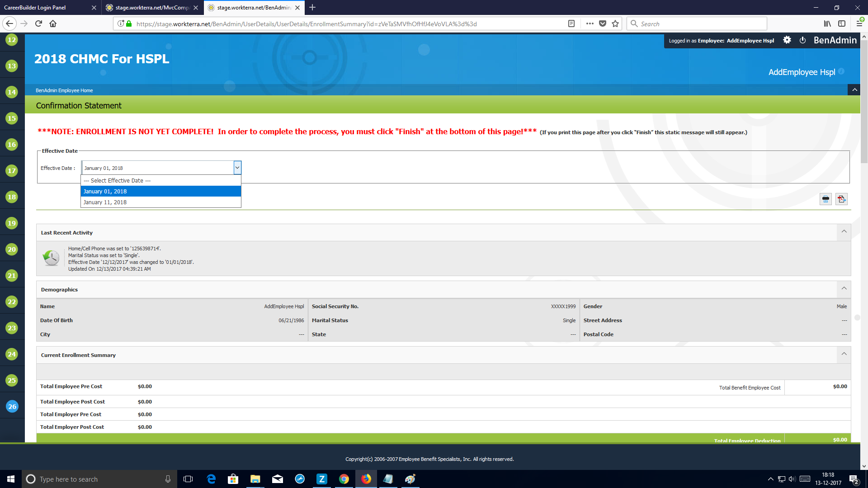Click the power logout icon
The width and height of the screenshot is (868, 488).
(802, 40)
